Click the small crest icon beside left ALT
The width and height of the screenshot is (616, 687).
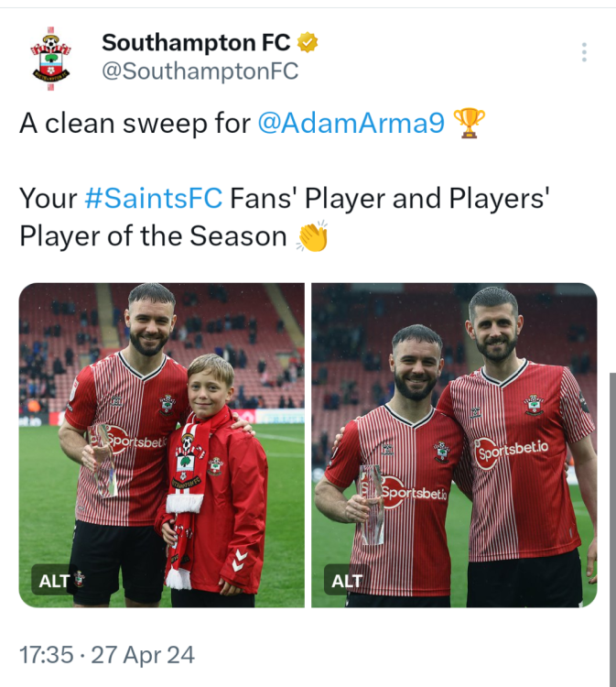point(80,579)
